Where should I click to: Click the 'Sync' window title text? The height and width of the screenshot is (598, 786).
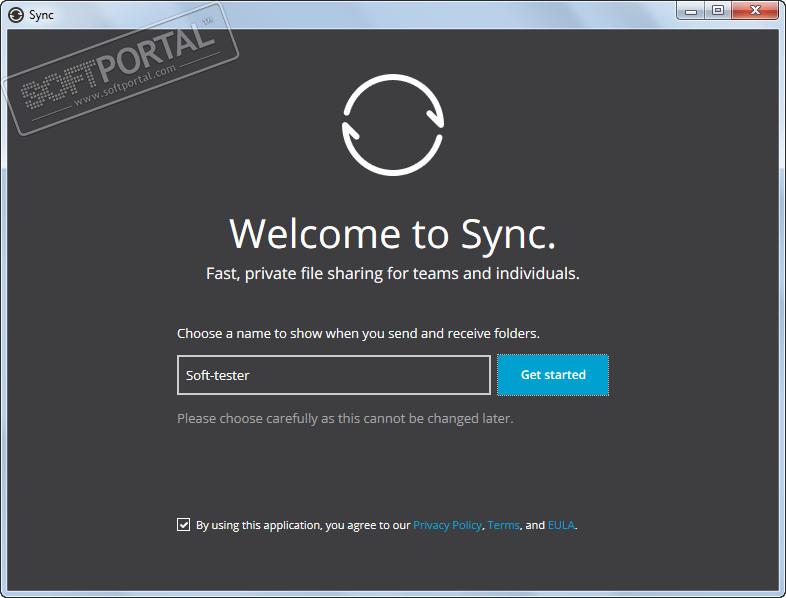42,15
